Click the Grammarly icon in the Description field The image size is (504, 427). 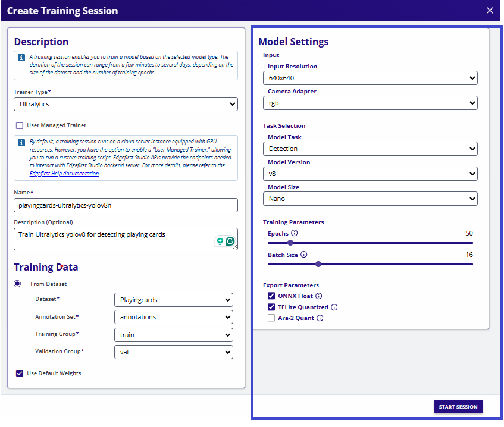[x=230, y=241]
